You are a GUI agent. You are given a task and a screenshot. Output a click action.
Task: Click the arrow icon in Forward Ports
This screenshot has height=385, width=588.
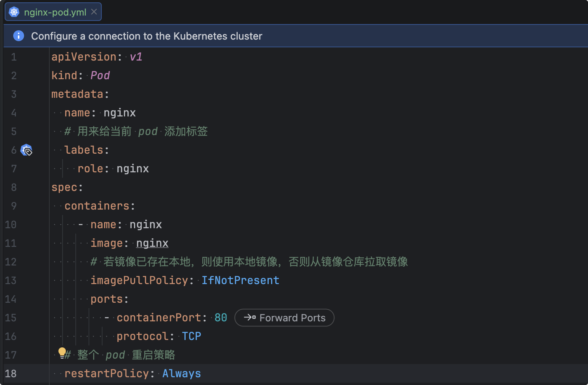[x=249, y=317]
